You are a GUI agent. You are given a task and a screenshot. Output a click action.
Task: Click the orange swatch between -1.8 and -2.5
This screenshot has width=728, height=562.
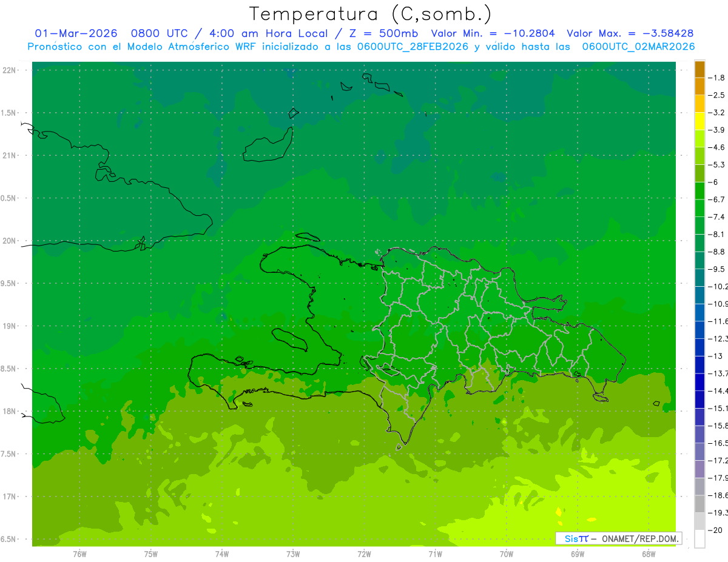(700, 86)
